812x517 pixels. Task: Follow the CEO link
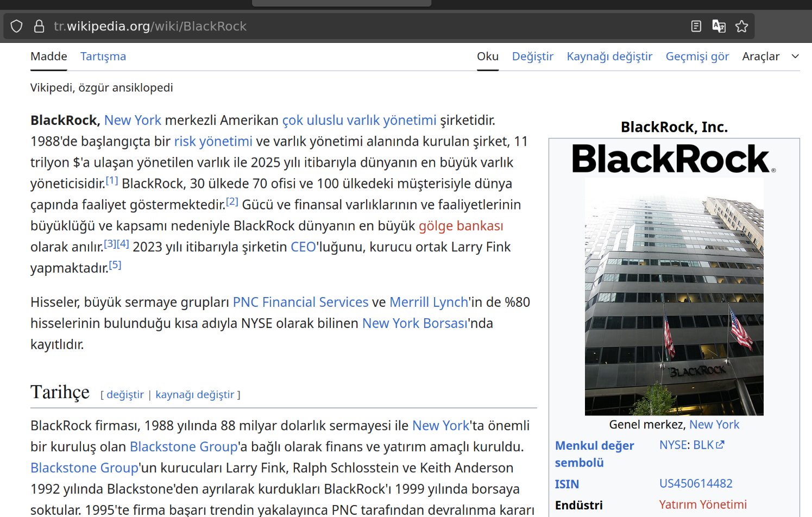[x=303, y=247]
